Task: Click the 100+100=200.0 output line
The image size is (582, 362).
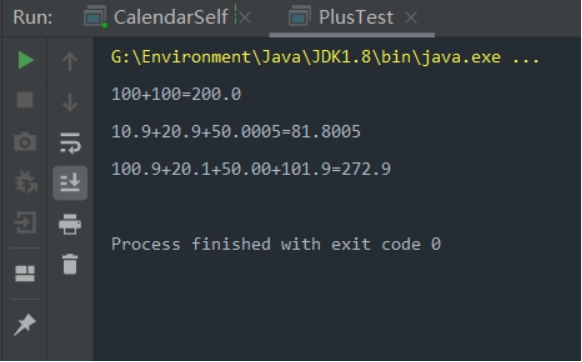Action: [176, 94]
